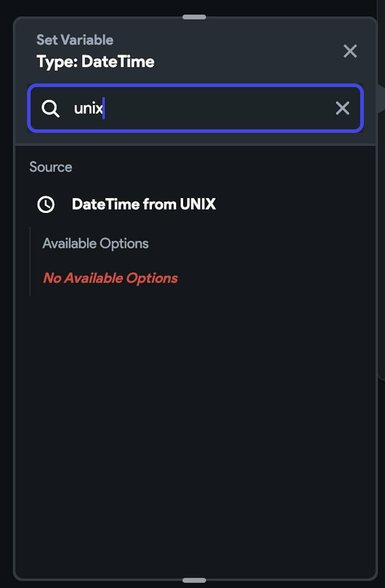Click the clock icon beside DateTime from UNIX
Viewport: 385px width, 588px height.
tap(46, 204)
